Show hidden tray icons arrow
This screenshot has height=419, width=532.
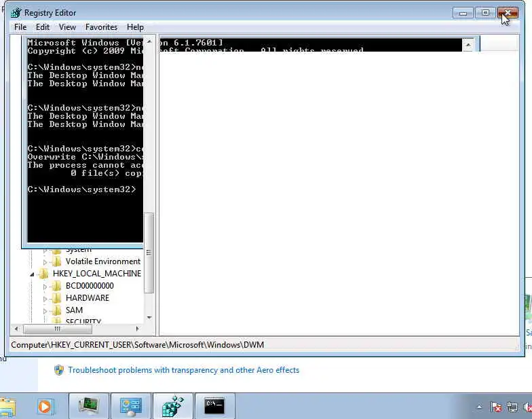pyautogui.click(x=479, y=406)
